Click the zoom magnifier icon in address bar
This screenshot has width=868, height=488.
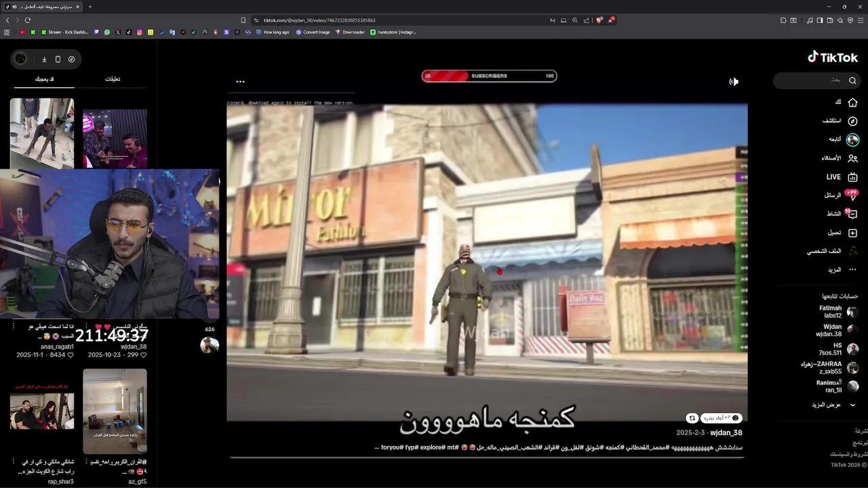pos(575,20)
